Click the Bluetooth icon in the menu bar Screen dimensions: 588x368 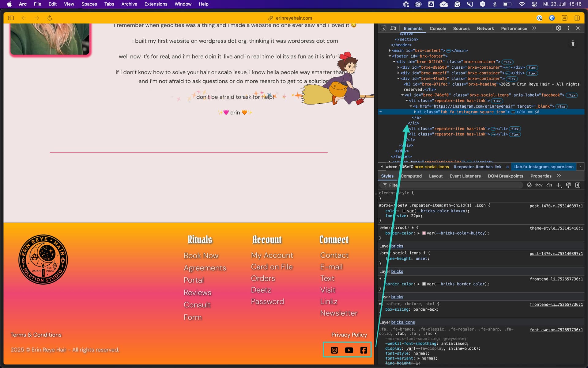(495, 4)
